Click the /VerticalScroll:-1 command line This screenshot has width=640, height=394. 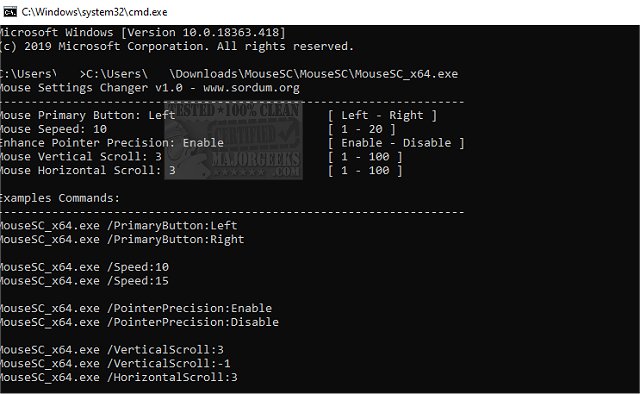[x=115, y=363]
